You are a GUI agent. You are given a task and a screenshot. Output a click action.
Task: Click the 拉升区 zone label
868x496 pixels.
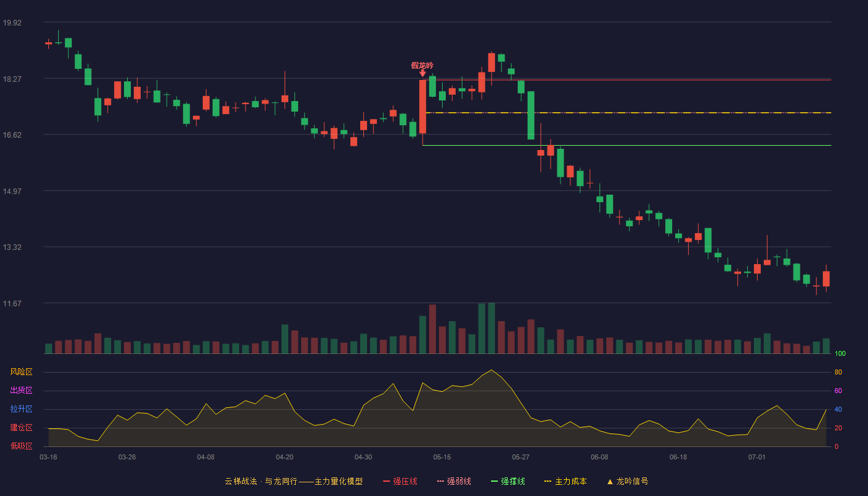pos(21,409)
